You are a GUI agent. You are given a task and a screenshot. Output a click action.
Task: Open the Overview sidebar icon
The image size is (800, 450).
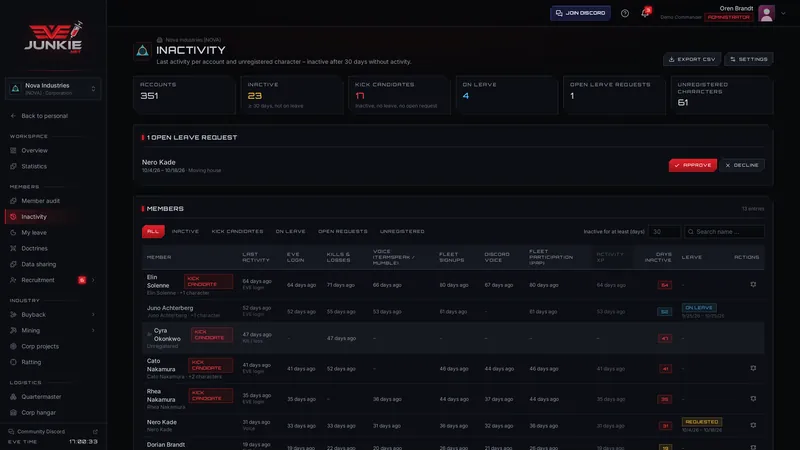[13, 151]
